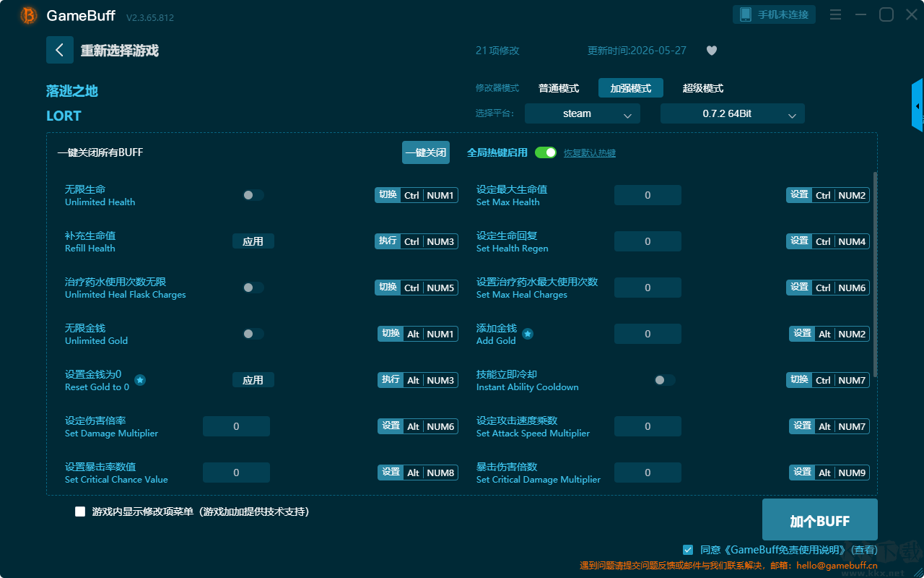Click the Alt NUM1 hotkey for Unlimited Gold
The width and height of the screenshot is (924, 578).
click(418, 334)
